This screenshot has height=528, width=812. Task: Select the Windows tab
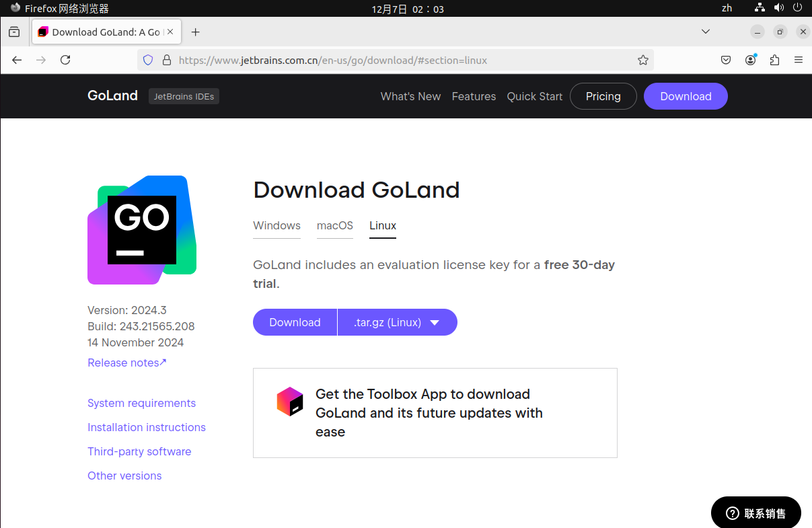(x=276, y=225)
